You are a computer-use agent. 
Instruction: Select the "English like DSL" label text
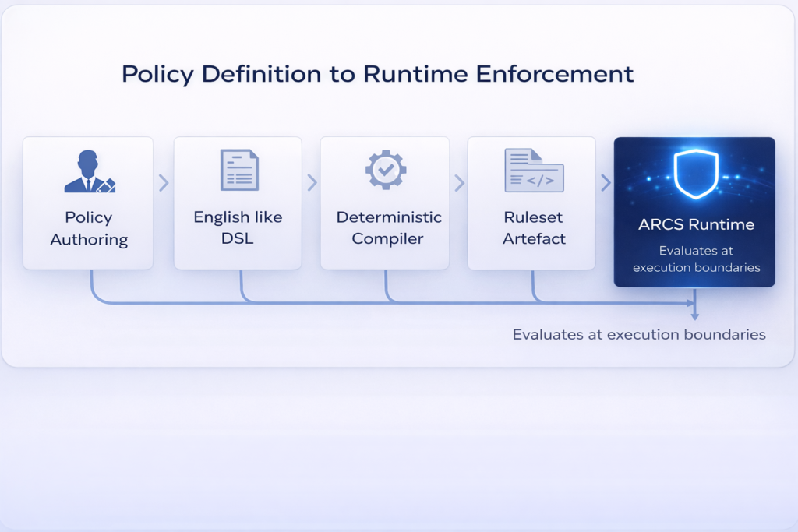pyautogui.click(x=238, y=228)
